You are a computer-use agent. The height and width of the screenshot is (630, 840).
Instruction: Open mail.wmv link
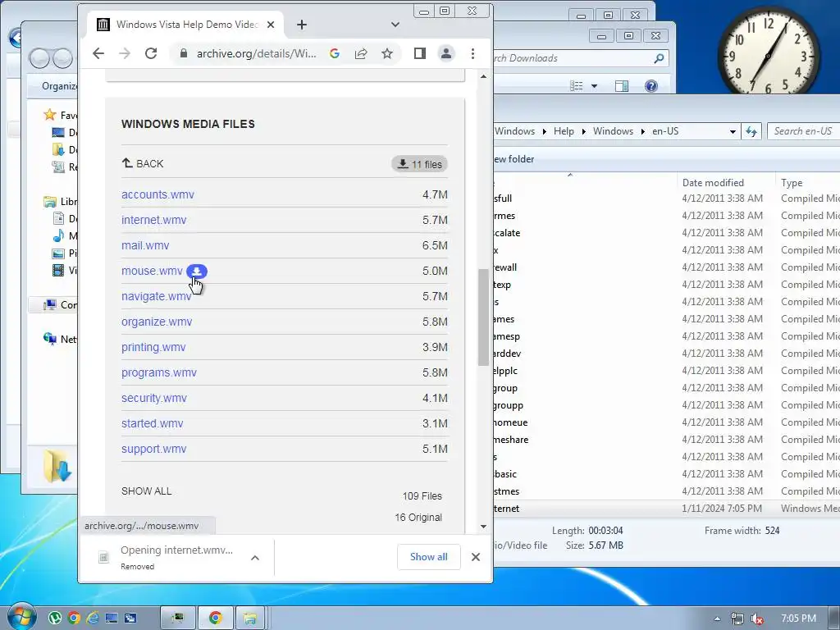point(145,245)
